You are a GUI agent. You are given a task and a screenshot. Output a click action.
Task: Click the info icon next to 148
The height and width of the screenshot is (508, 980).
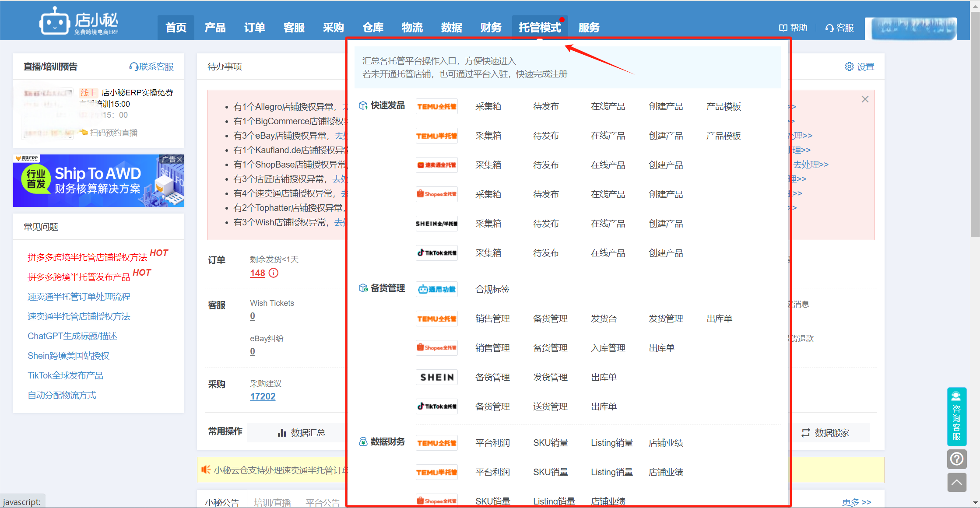pos(274,273)
